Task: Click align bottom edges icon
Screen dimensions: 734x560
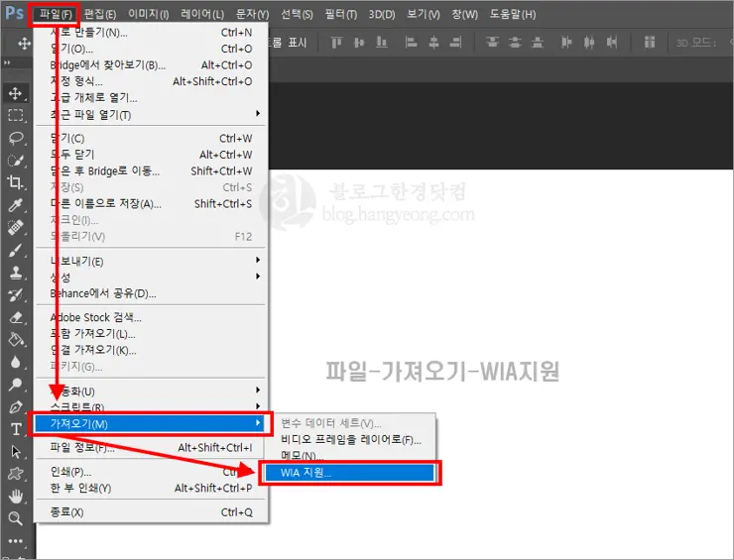Action: click(x=382, y=43)
